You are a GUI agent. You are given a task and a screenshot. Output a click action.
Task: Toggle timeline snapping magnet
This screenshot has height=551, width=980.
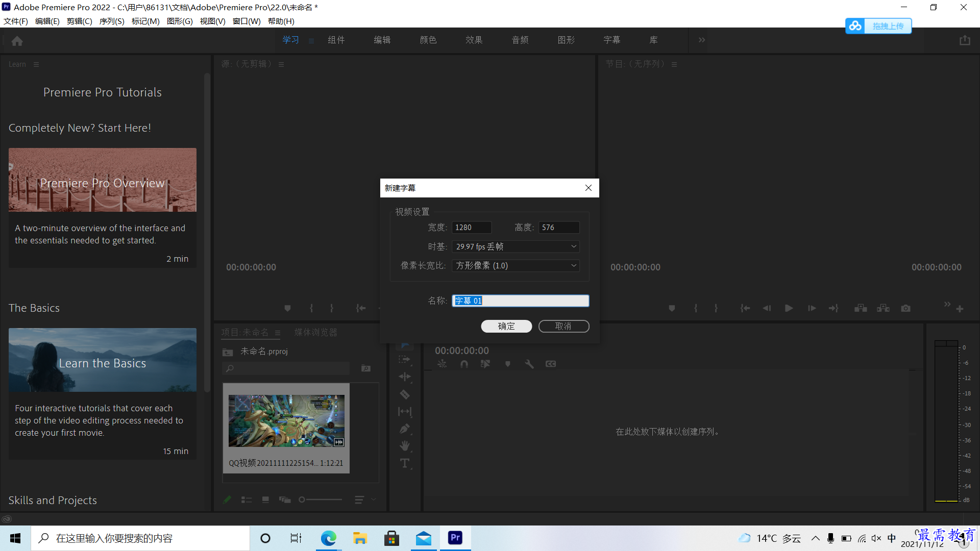(464, 364)
